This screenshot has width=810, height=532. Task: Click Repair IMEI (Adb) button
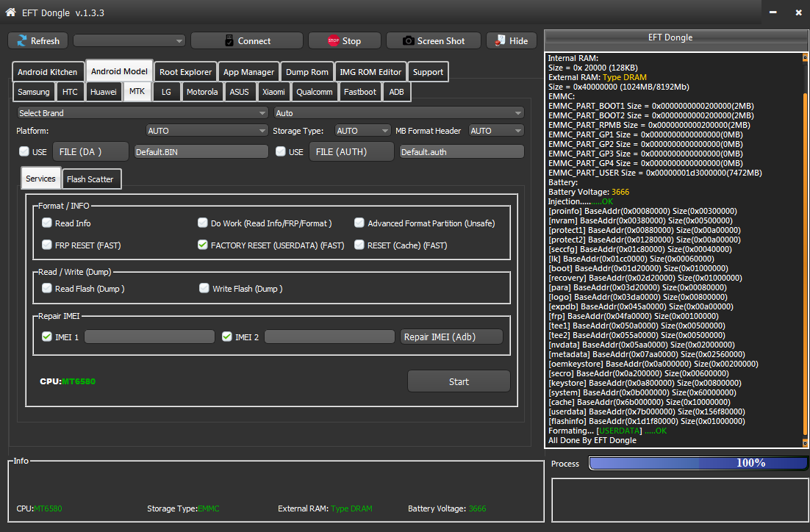pyautogui.click(x=451, y=337)
